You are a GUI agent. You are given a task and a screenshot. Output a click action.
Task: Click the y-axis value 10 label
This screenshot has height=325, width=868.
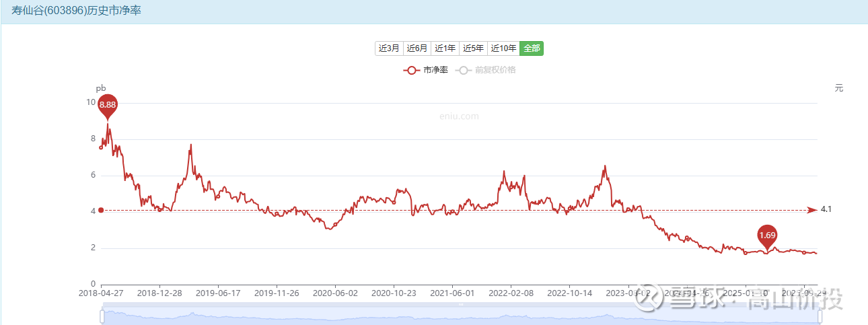(x=91, y=102)
